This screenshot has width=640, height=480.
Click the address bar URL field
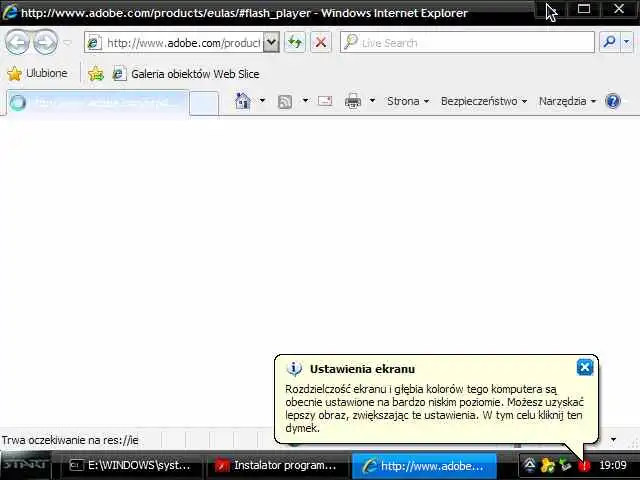click(183, 42)
